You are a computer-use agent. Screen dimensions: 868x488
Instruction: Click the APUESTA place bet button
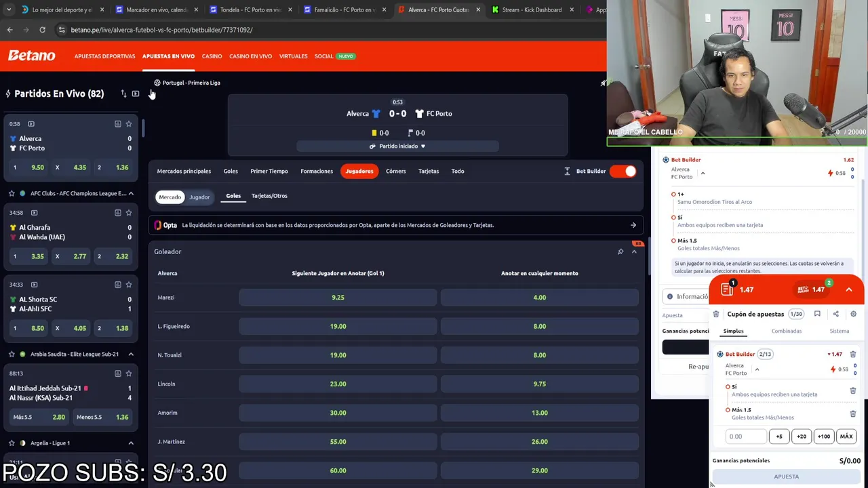pyautogui.click(x=787, y=476)
